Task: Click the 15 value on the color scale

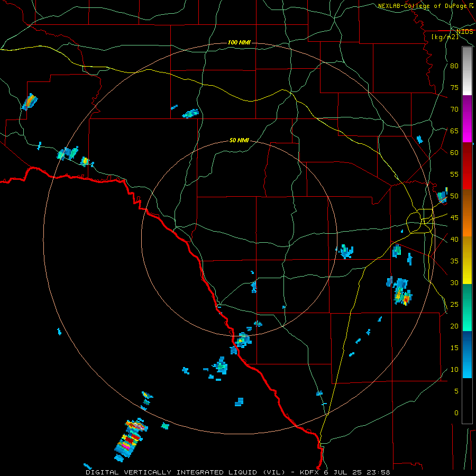Action: point(454,348)
